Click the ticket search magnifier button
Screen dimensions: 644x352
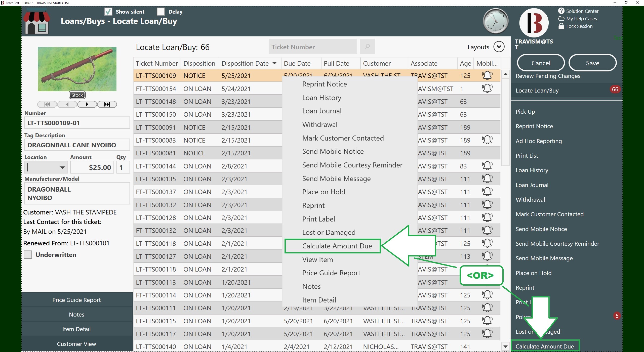click(x=367, y=47)
